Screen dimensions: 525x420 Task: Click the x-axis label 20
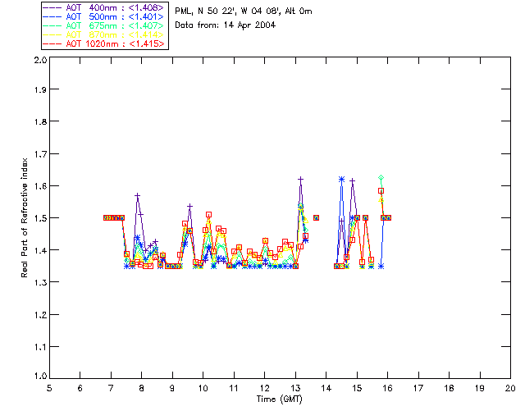coord(510,388)
